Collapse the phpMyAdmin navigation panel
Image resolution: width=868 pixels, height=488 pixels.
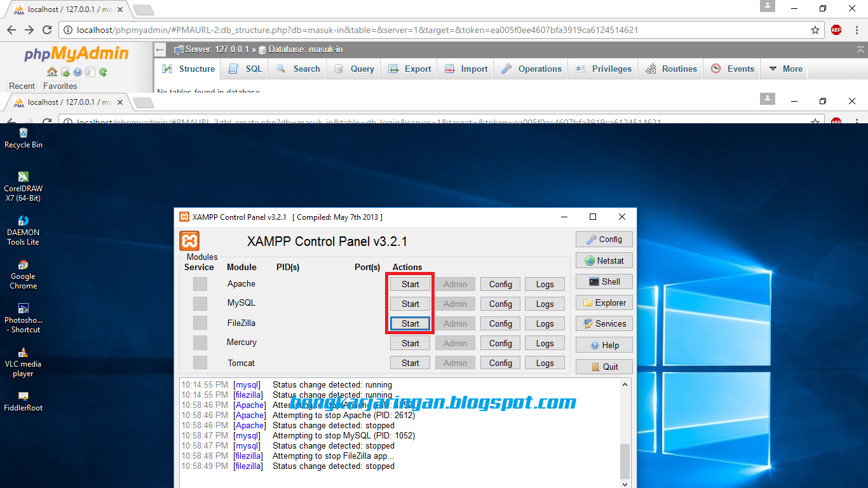[159, 49]
